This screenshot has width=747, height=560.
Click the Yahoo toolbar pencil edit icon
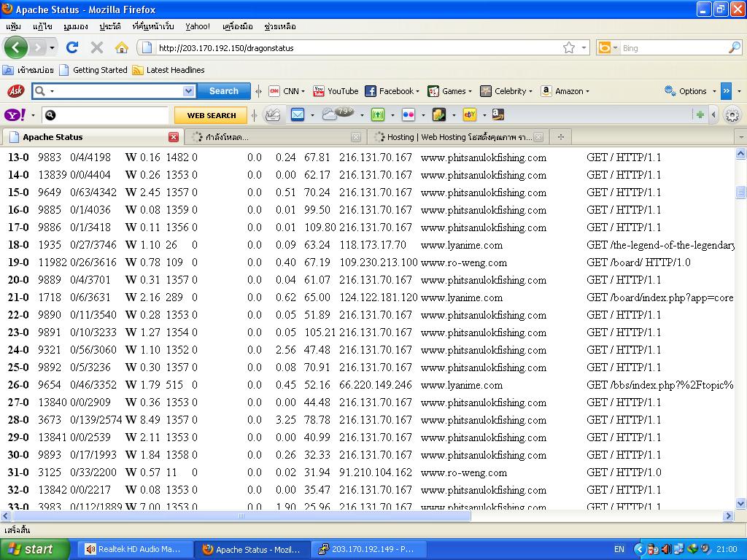pos(273,114)
